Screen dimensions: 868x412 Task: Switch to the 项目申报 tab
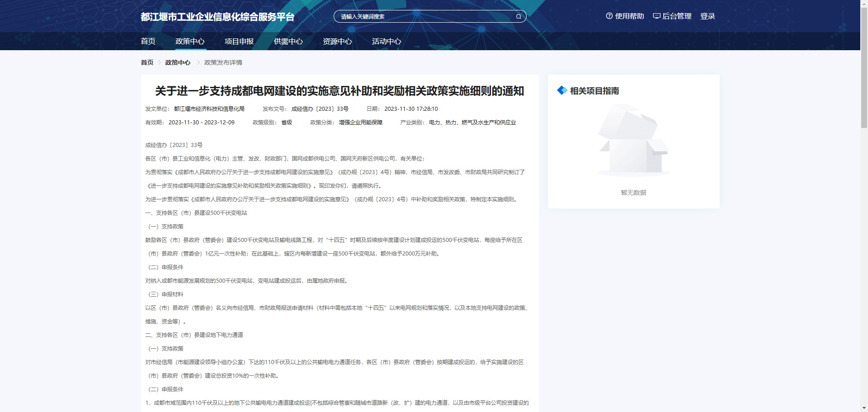239,41
